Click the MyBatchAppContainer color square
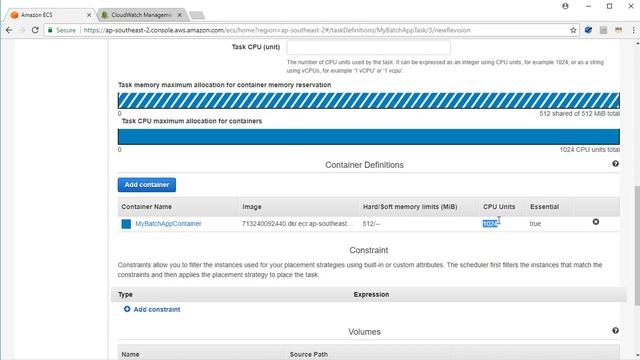 (x=126, y=224)
